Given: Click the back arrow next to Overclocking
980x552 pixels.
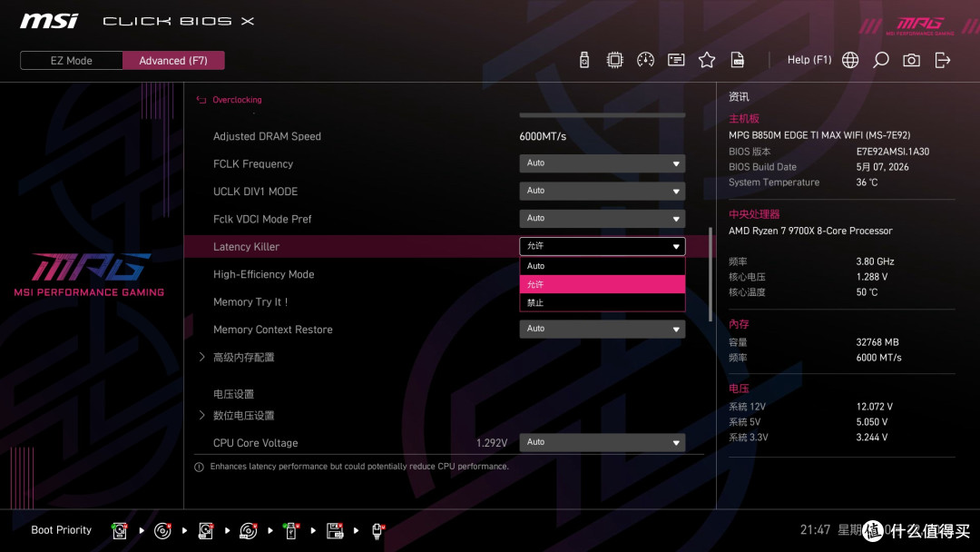Looking at the screenshot, I should tap(201, 99).
